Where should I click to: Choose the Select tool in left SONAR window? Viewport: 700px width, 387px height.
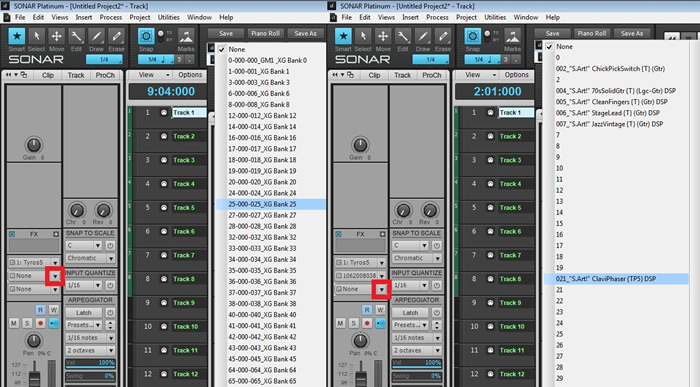point(37,36)
